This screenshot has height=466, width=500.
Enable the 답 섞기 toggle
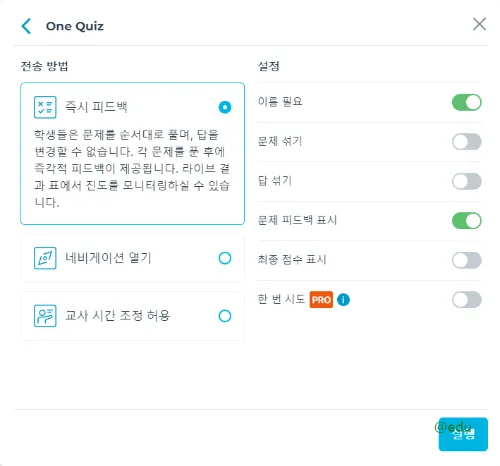pyautogui.click(x=467, y=181)
